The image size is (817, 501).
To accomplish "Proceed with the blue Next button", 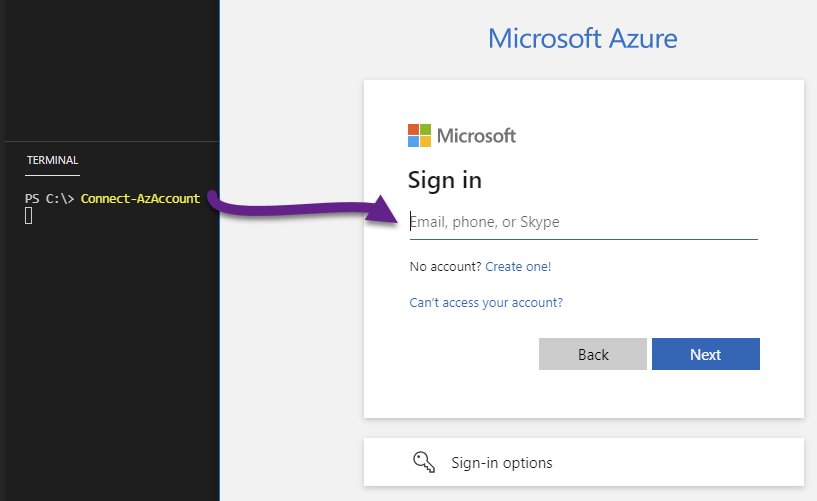I will pyautogui.click(x=705, y=354).
